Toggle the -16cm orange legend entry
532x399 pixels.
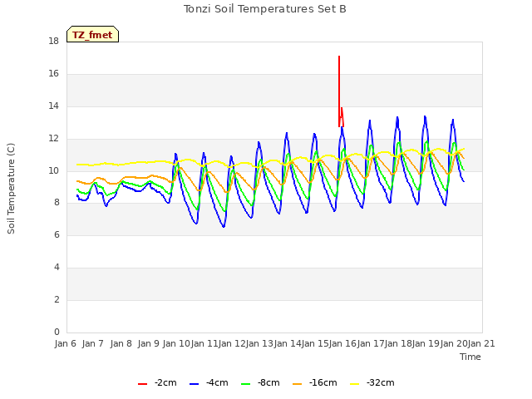pyautogui.click(x=314, y=383)
